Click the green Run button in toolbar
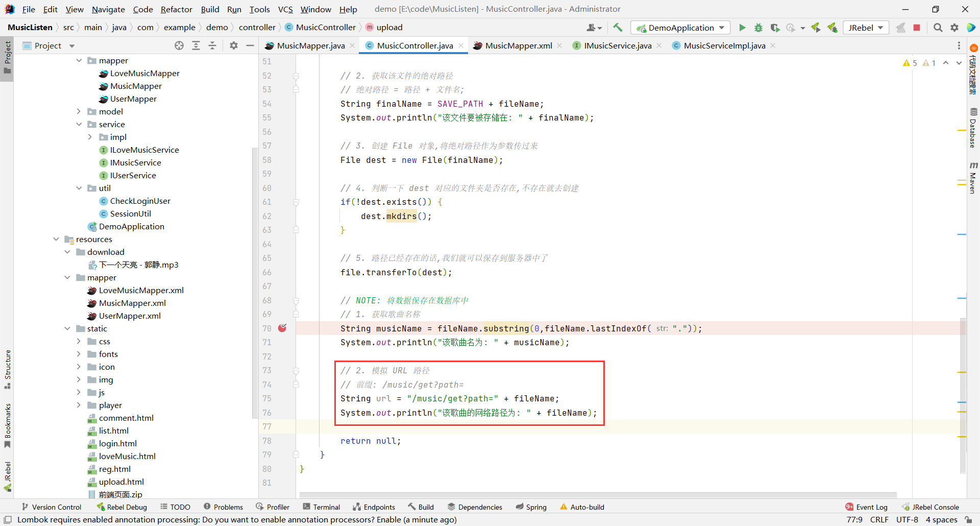980x526 pixels. coord(742,28)
